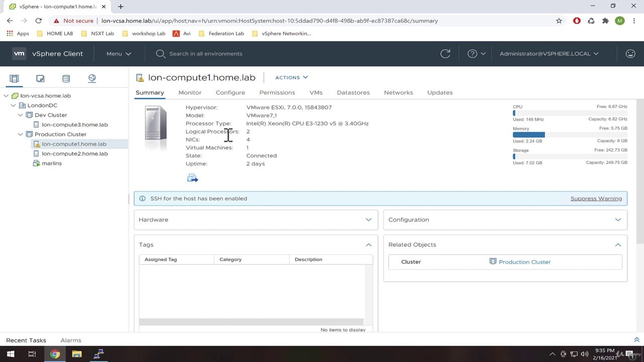This screenshot has height=362, width=644.
Task: Click the feedback smiley face icon
Action: point(630,54)
